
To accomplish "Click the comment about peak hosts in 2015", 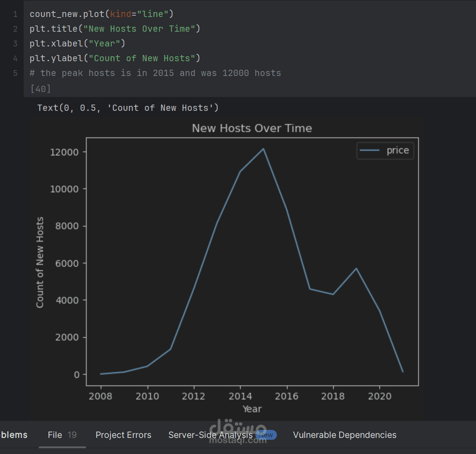I will pos(155,73).
